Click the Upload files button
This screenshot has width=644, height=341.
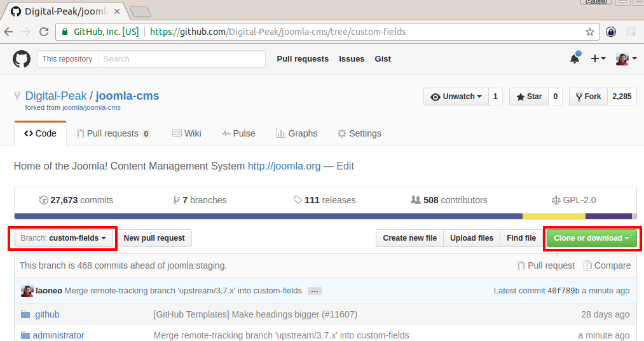(471, 238)
